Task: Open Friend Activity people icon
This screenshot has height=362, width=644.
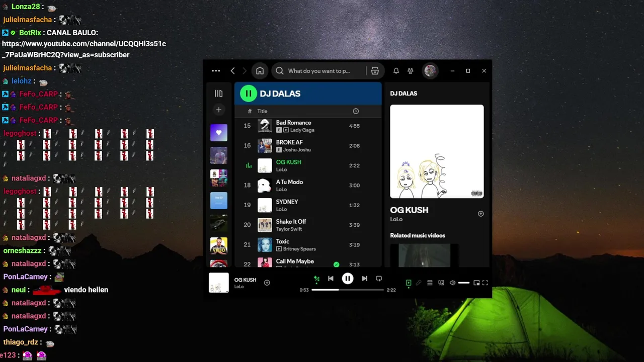Action: [x=411, y=71]
